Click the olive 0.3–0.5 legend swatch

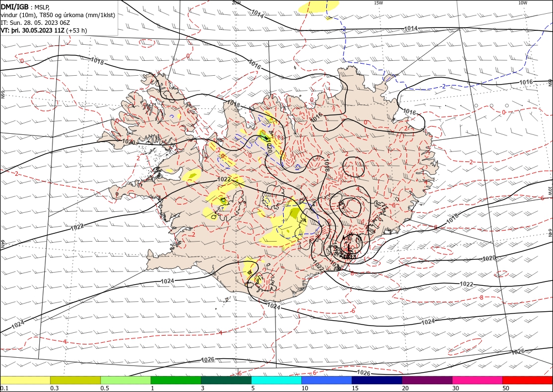pyautogui.click(x=75, y=380)
